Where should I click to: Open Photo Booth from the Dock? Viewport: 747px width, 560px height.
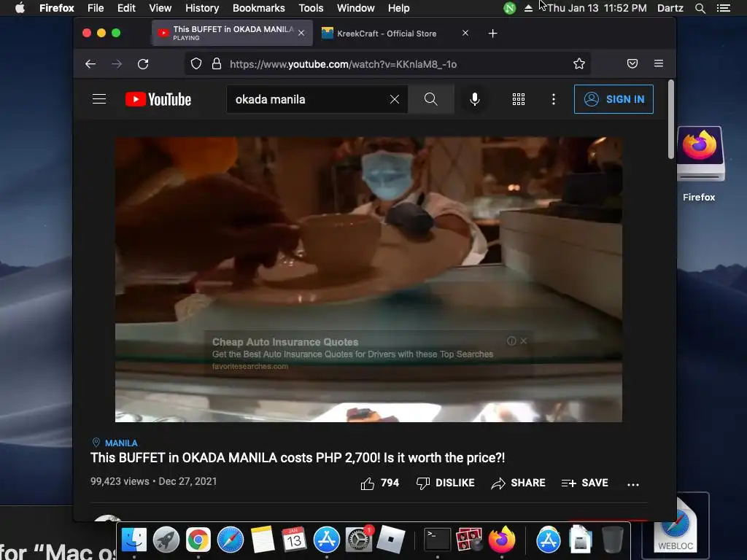coord(469,540)
